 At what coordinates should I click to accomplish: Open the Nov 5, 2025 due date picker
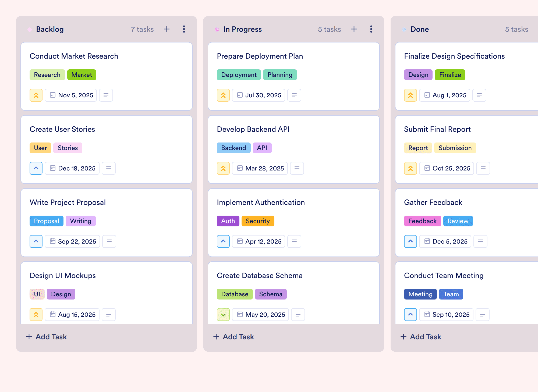pos(71,95)
